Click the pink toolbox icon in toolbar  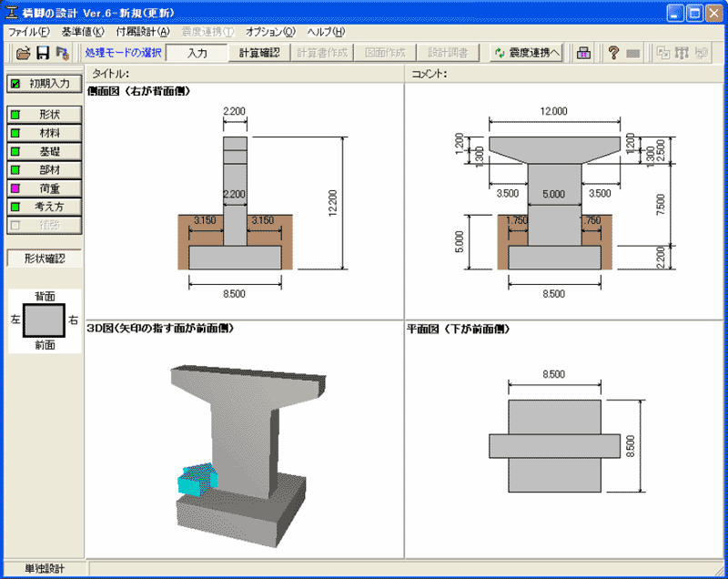pos(583,53)
